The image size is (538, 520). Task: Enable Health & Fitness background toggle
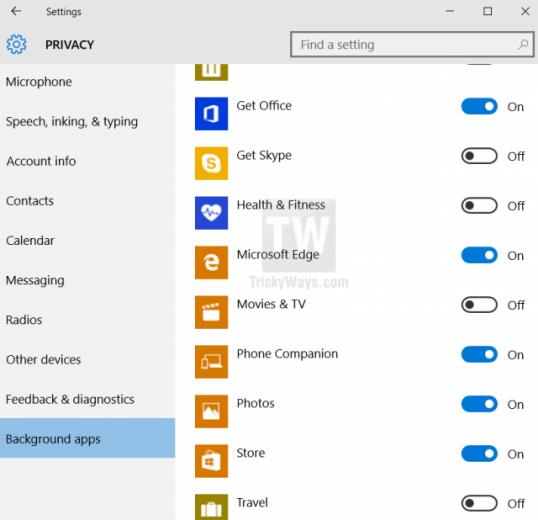(479, 205)
